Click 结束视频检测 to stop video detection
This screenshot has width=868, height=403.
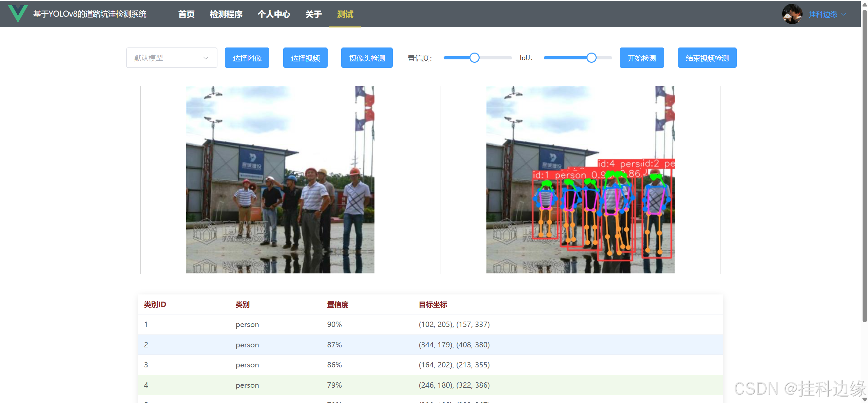(707, 58)
